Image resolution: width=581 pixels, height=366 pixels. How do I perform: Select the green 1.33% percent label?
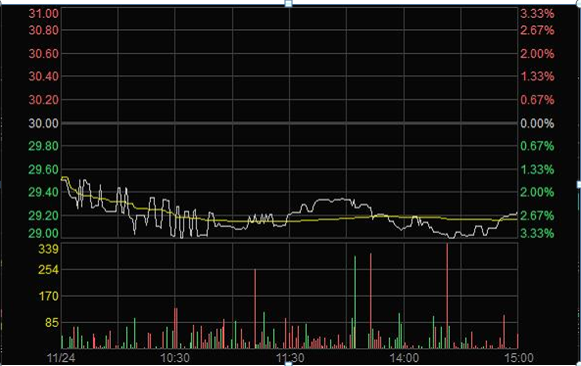click(x=537, y=170)
